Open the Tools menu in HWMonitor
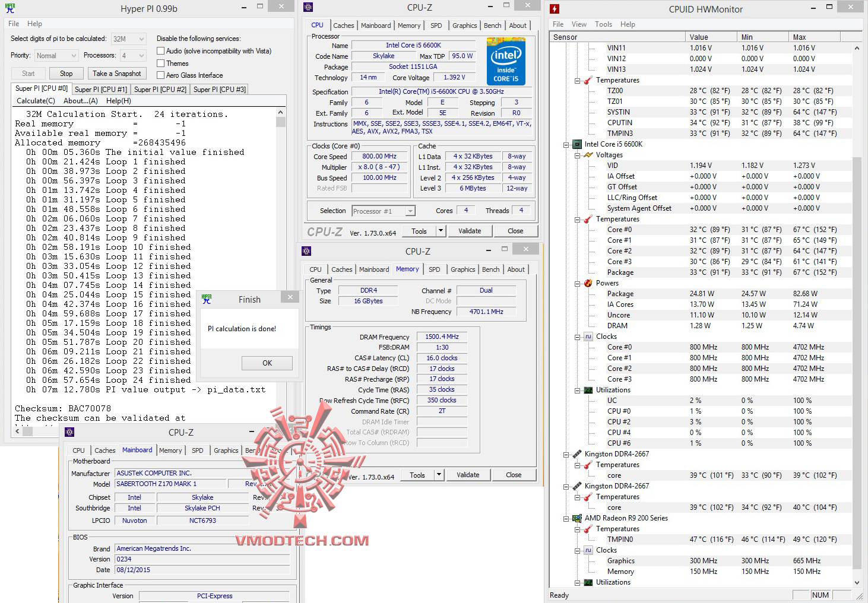This screenshot has width=868, height=603. click(603, 24)
